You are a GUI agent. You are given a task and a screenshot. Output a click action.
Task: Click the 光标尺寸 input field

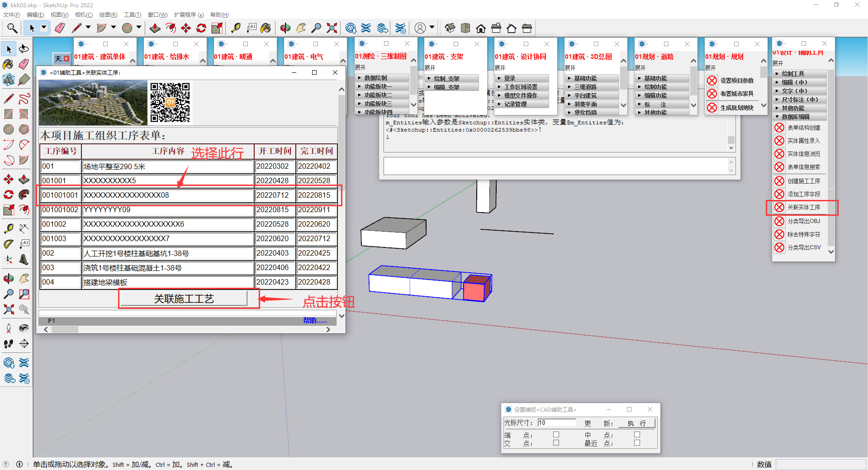[557, 423]
